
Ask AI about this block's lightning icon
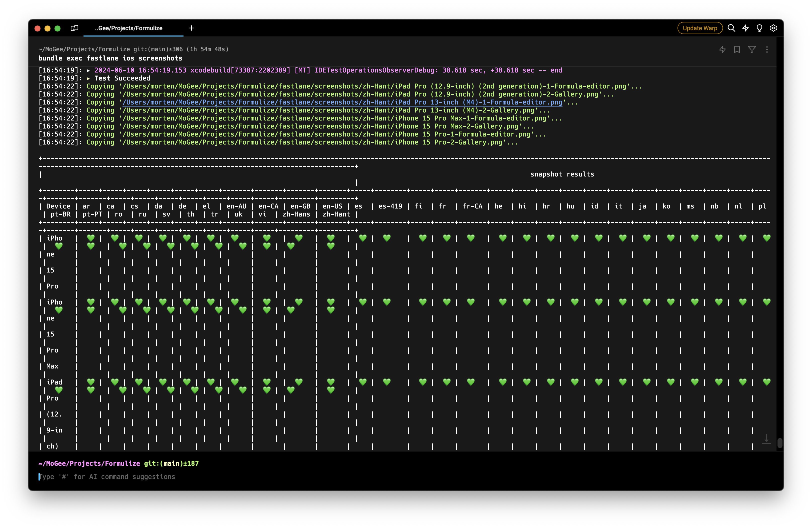[x=722, y=49]
